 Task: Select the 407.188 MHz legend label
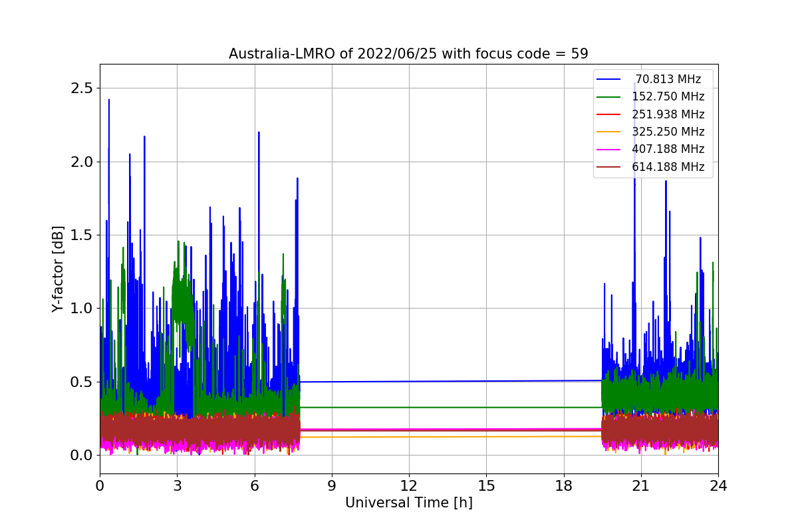[668, 150]
